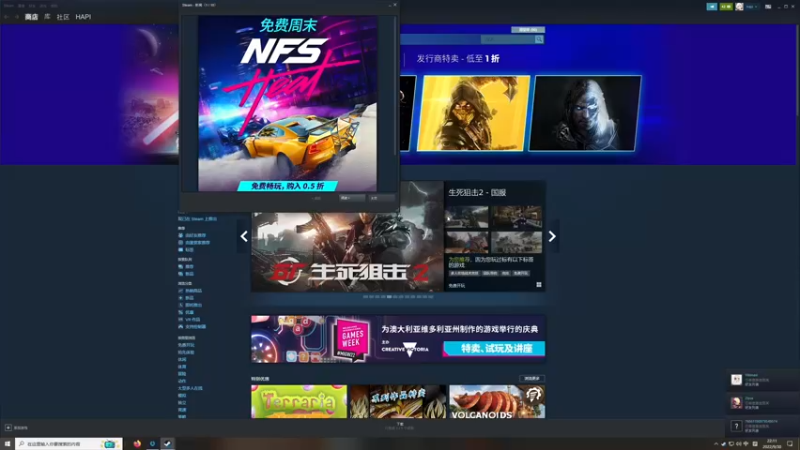Screen dimensions: 800x450
Task: Open the Mortal Kombat Scorpion sale tile
Action: pyautogui.click(x=474, y=113)
